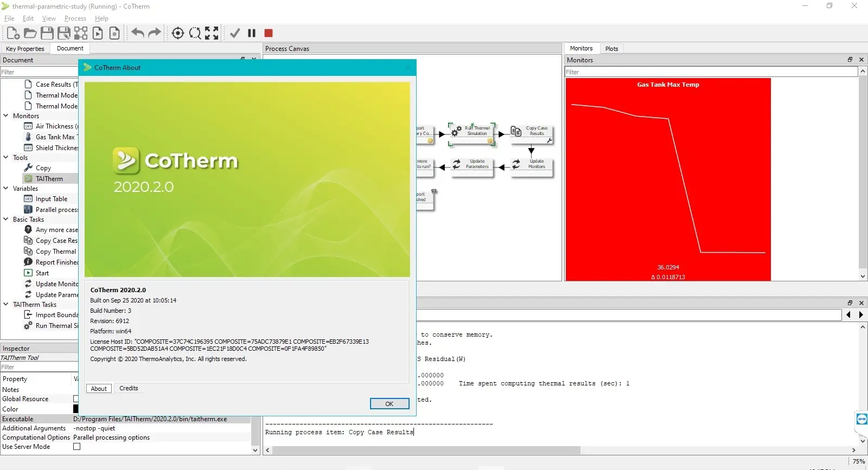Close the console output panel
This screenshot has height=470, width=868.
[x=861, y=303]
